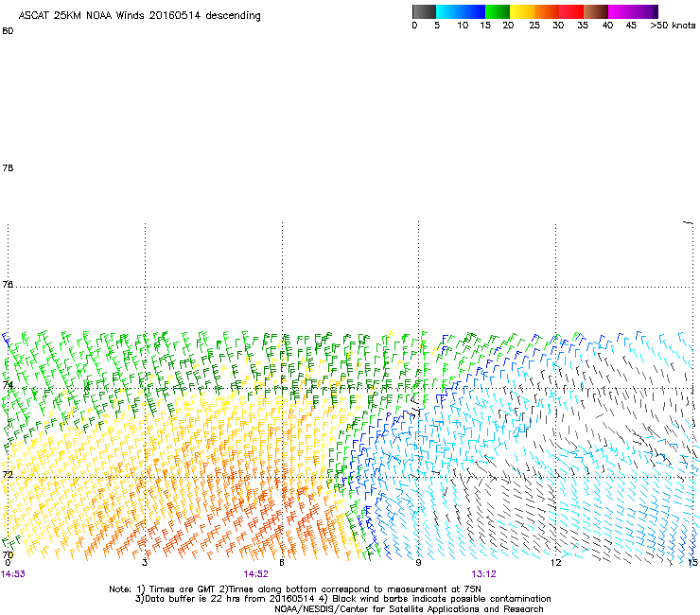Click the purple time stamp '14:53'
Viewport: 700px width, 615px height.
13,574
